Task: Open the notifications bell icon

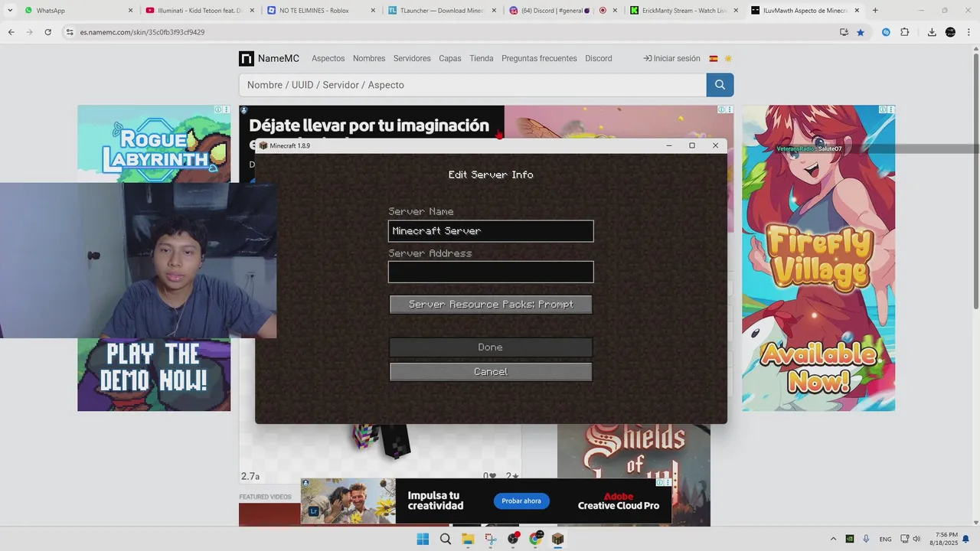Action: (966, 539)
